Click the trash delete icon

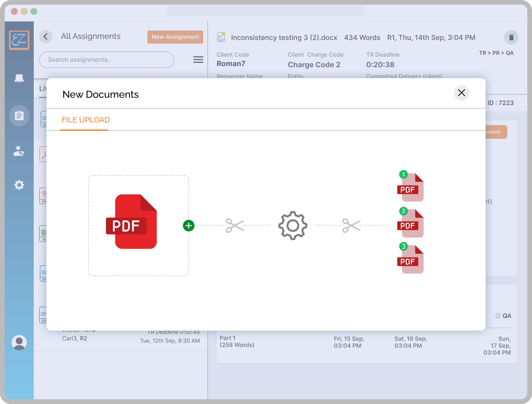(511, 37)
